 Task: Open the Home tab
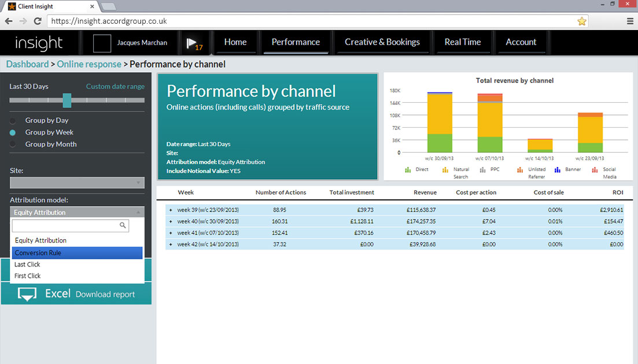235,42
